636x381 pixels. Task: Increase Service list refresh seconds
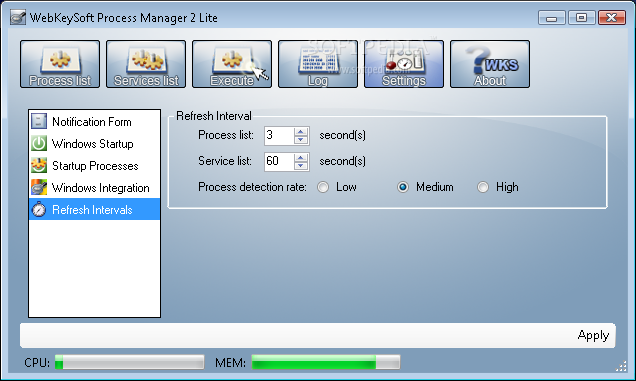(301, 157)
